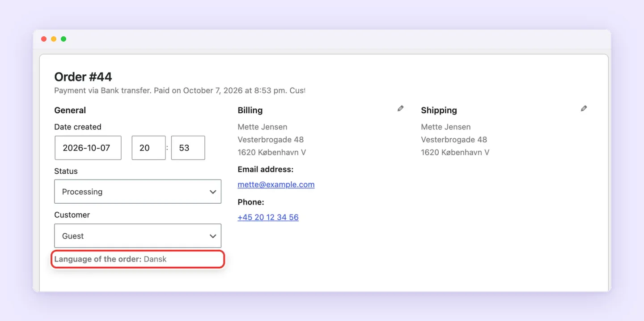Click the green maximize window button
Viewport: 644px width, 321px height.
[64, 39]
